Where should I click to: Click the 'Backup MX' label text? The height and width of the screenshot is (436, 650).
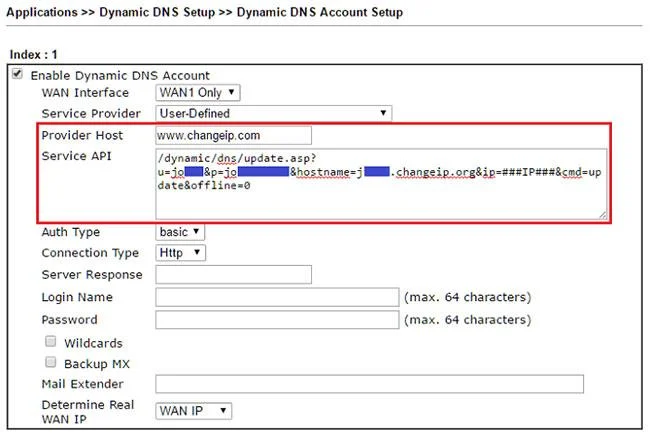(97, 363)
